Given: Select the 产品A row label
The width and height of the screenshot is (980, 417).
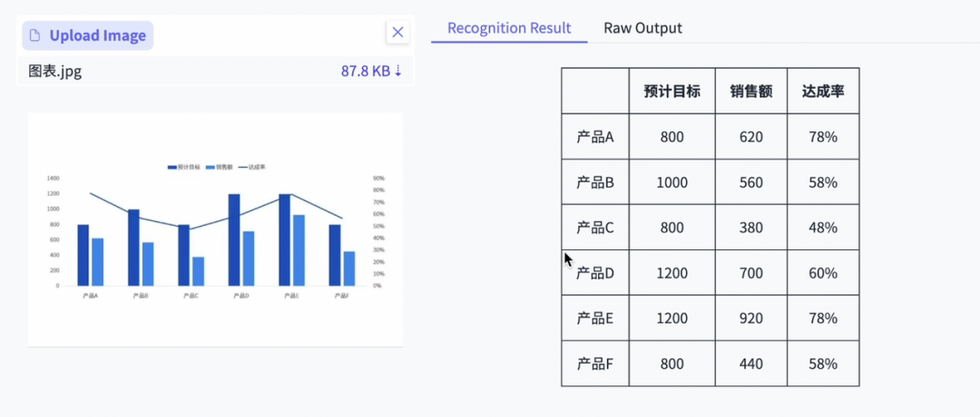Looking at the screenshot, I should (x=595, y=137).
